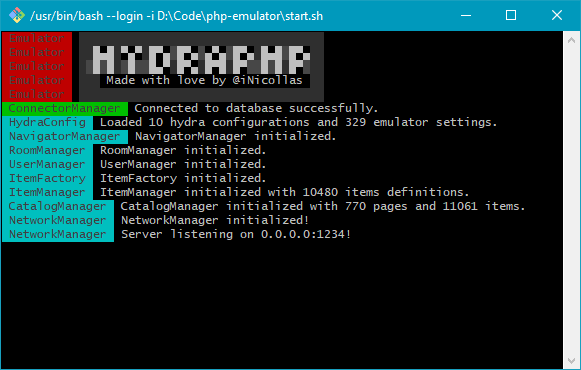581x370 pixels.
Task: Maximize the bash terminal window
Action: tap(511, 16)
